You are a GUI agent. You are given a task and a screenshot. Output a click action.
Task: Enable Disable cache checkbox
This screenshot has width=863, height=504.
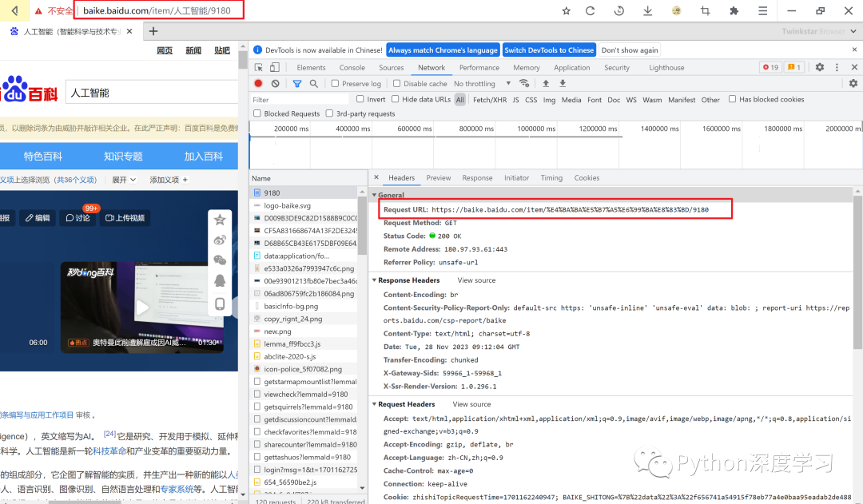(396, 84)
